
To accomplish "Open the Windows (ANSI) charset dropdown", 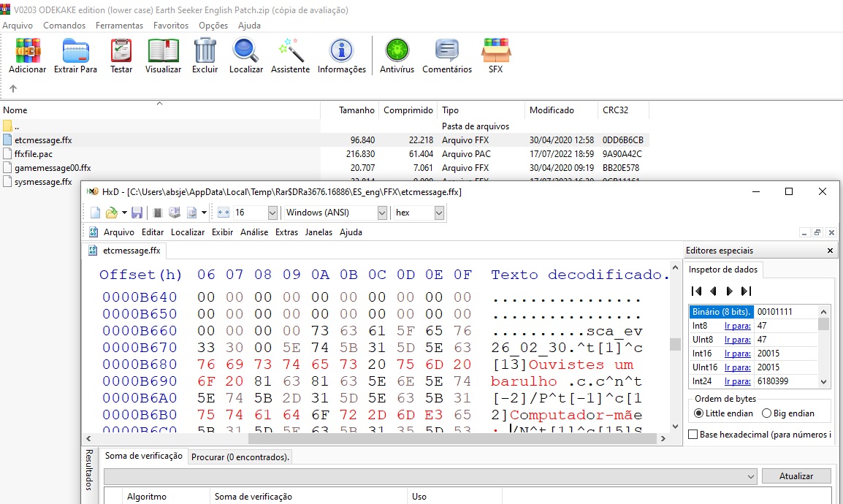I will tap(382, 213).
